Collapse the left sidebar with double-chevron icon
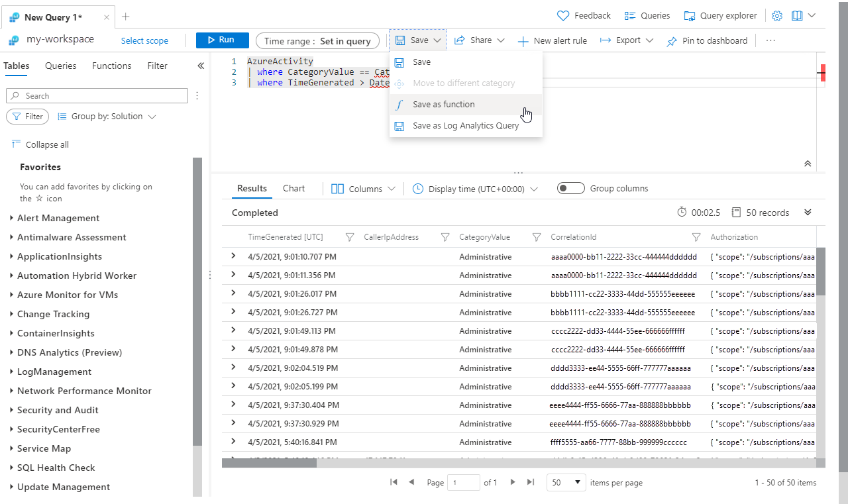 201,66
